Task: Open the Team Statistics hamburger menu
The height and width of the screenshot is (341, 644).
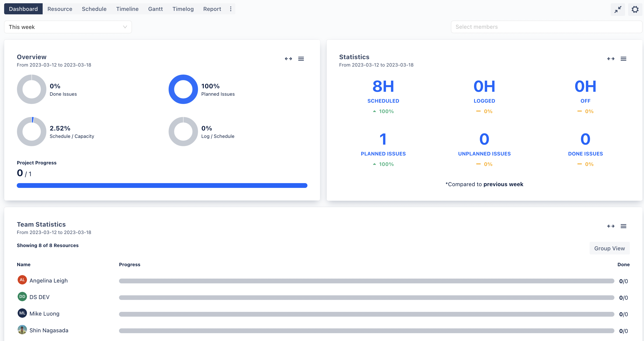Action: pos(623,226)
